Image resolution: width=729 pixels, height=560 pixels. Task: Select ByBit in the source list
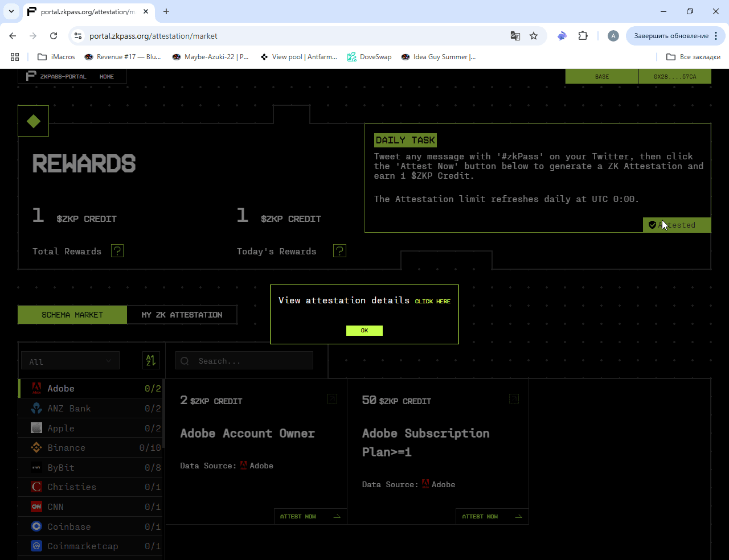coord(91,467)
